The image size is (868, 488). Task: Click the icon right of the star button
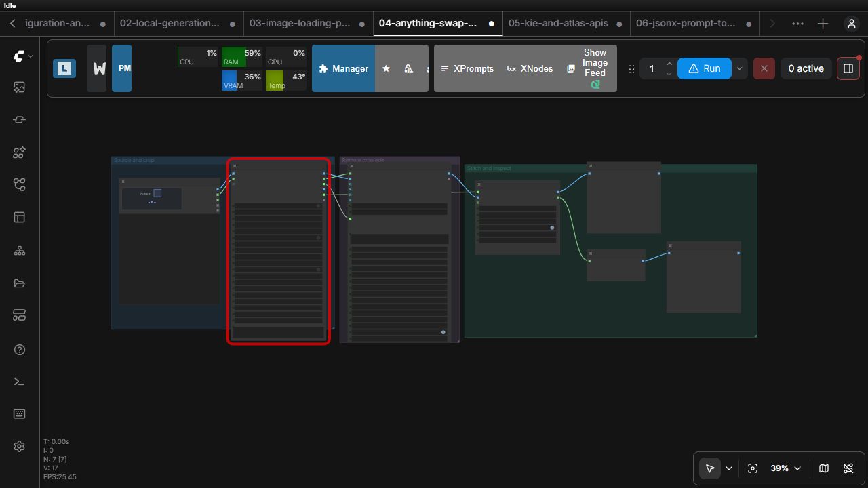point(408,68)
